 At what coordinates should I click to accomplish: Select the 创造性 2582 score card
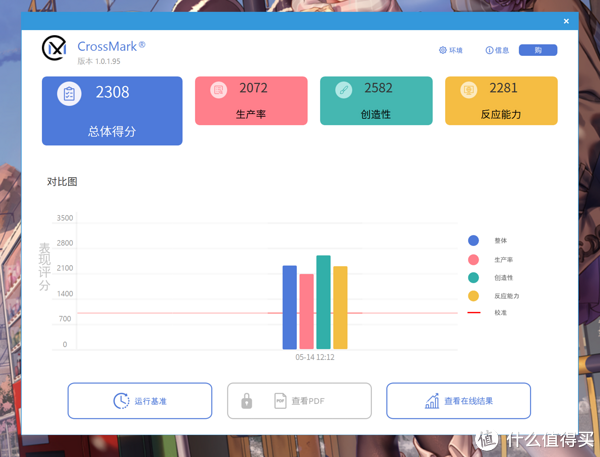(x=376, y=101)
